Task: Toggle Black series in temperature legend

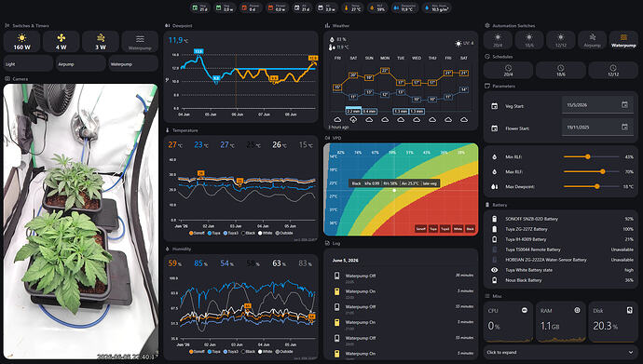Action: coord(248,233)
